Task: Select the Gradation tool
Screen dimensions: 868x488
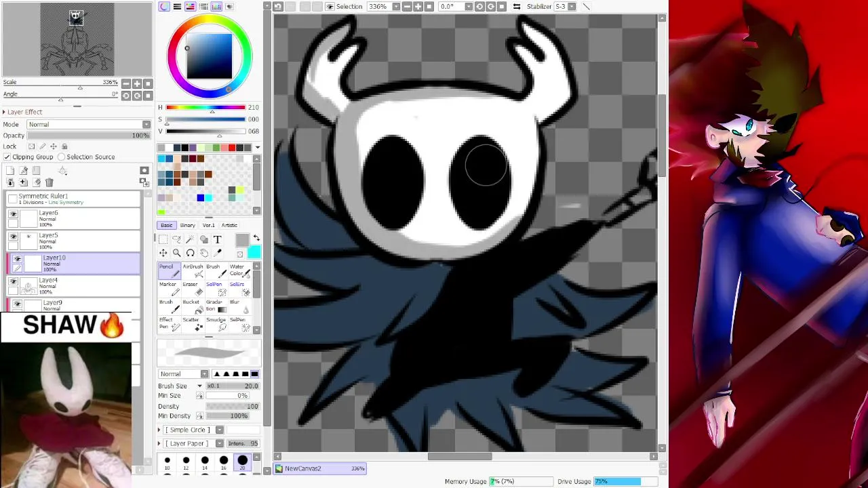Action: point(216,306)
